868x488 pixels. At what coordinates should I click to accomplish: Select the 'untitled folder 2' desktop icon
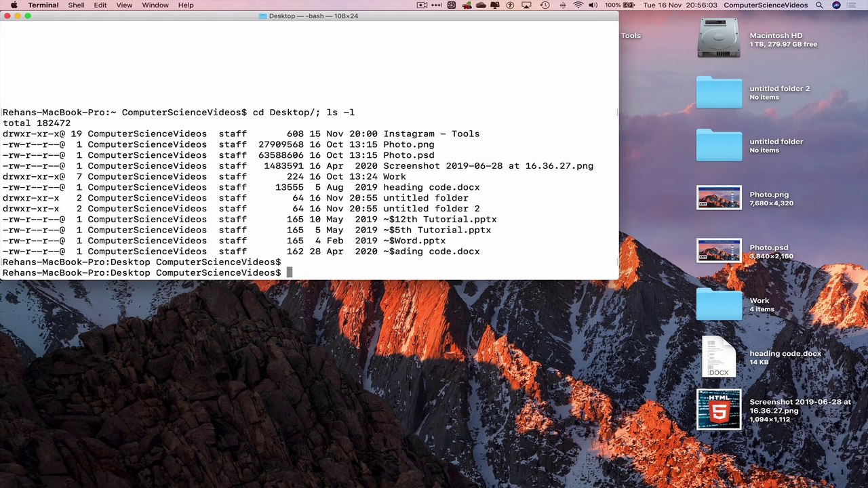coord(719,92)
